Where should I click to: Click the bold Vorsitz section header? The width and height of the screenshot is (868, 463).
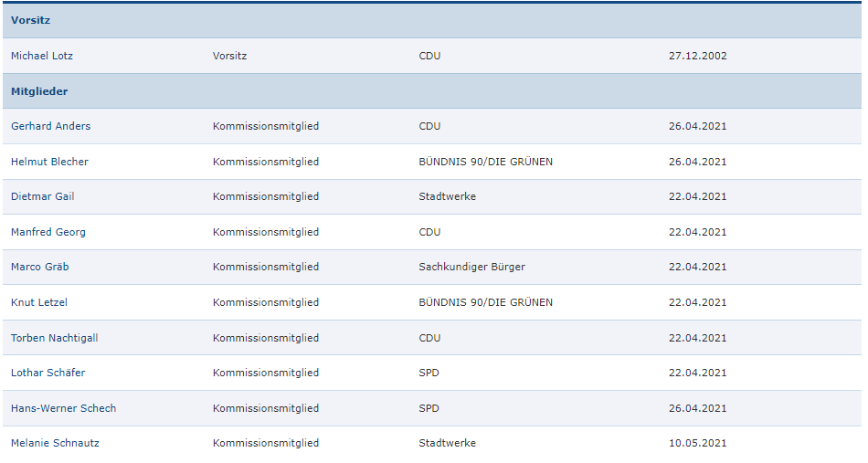tap(31, 20)
